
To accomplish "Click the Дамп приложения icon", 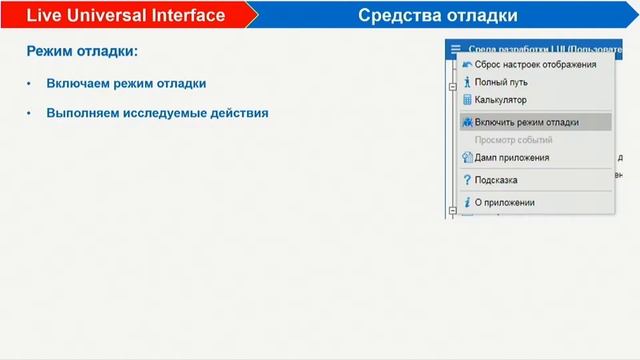I will (467, 158).
